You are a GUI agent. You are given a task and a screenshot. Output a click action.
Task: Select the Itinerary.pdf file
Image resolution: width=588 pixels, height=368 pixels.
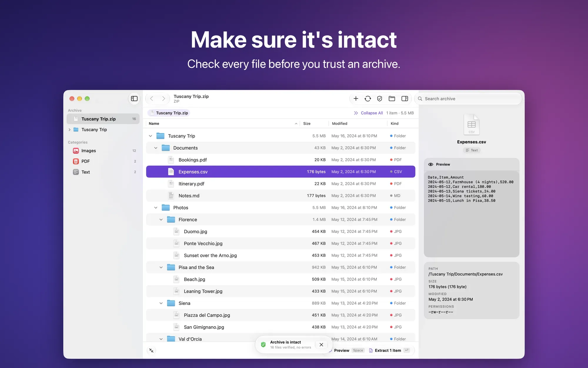click(x=280, y=184)
